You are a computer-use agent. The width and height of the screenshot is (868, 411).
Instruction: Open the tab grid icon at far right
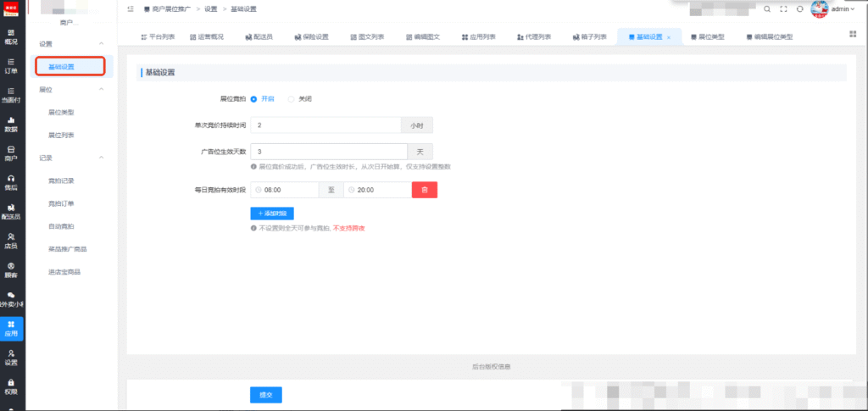pyautogui.click(x=853, y=34)
